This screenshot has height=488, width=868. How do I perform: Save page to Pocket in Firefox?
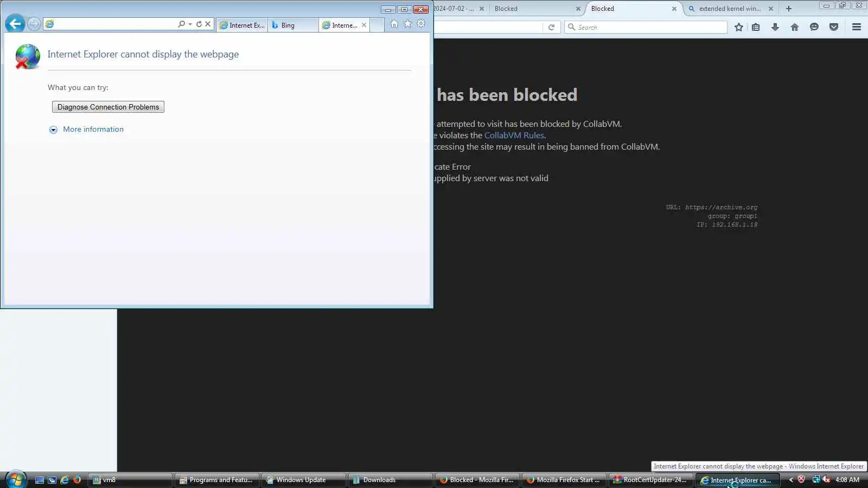click(x=834, y=27)
